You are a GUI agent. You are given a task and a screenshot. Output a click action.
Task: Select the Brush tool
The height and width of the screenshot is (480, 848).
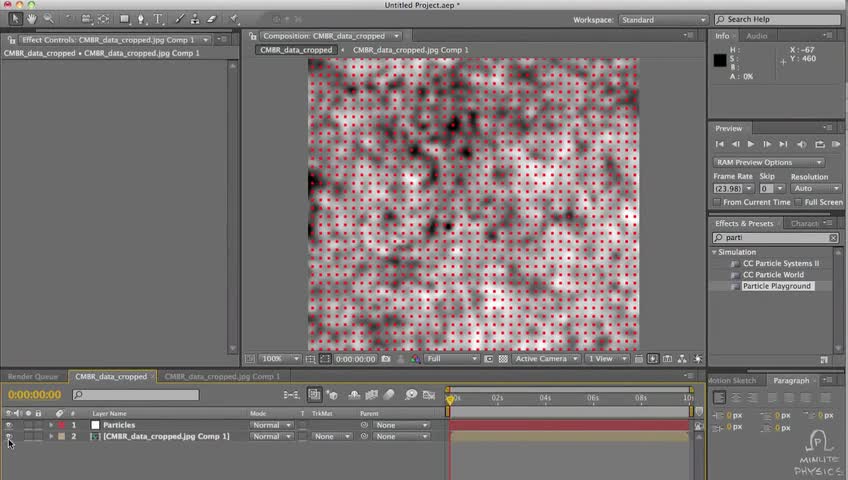tap(179, 19)
